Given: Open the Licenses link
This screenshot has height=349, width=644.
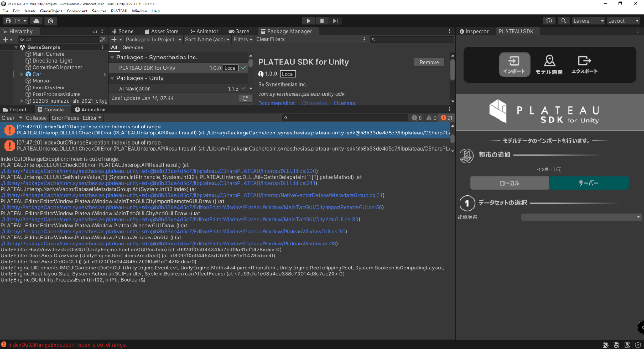Looking at the screenshot, I should click(x=345, y=103).
